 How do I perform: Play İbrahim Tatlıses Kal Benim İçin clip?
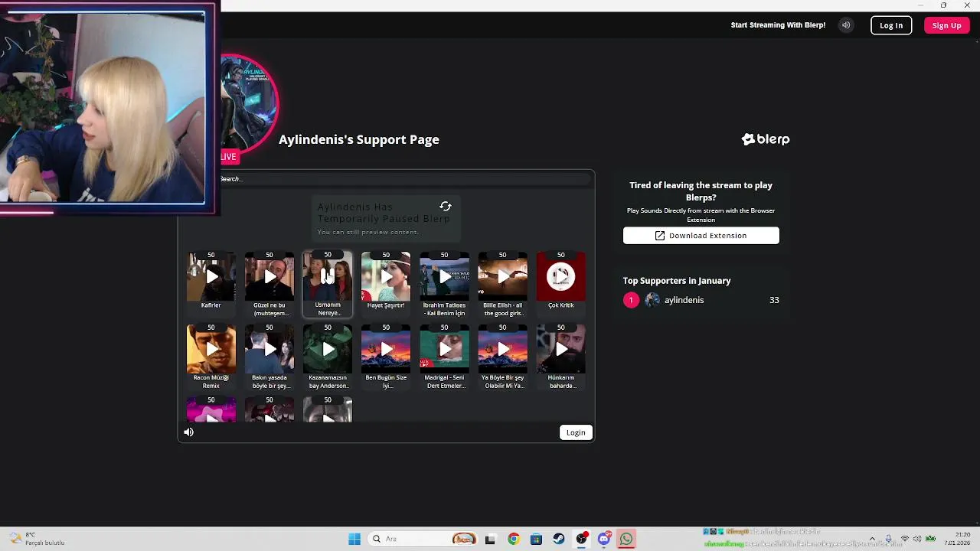[444, 276]
